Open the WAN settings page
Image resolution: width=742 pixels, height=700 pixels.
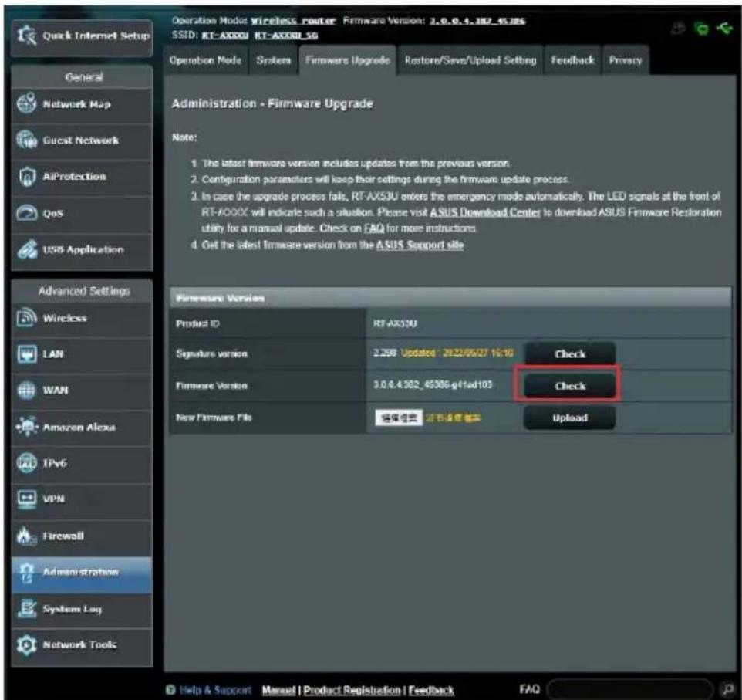tap(82, 391)
